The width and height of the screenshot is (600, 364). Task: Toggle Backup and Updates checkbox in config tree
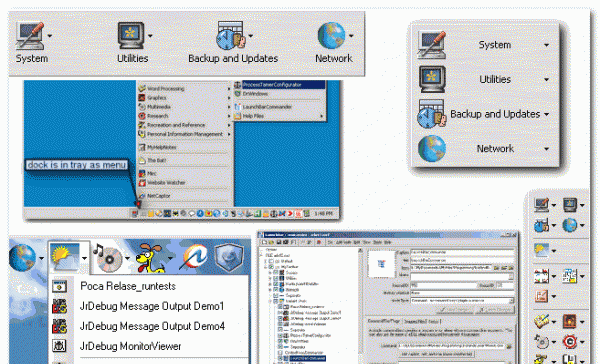click(276, 284)
